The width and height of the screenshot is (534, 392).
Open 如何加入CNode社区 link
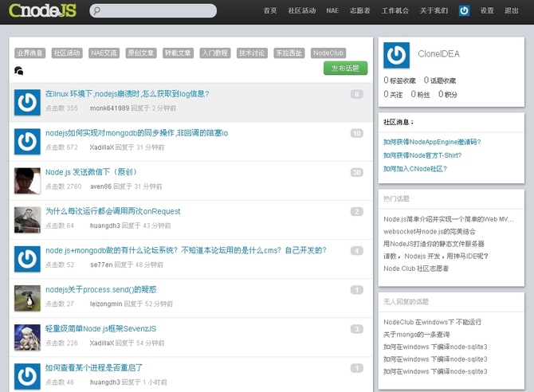[x=415, y=169]
